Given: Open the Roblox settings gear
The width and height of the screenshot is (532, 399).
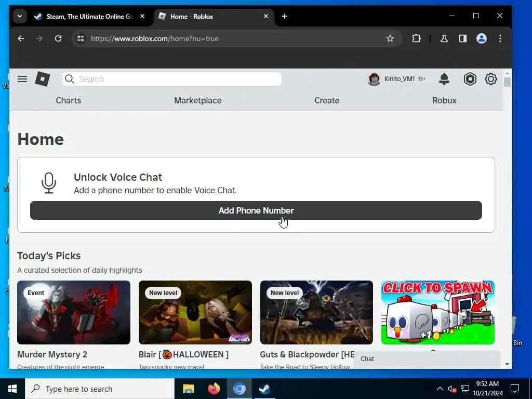Looking at the screenshot, I should pos(490,79).
